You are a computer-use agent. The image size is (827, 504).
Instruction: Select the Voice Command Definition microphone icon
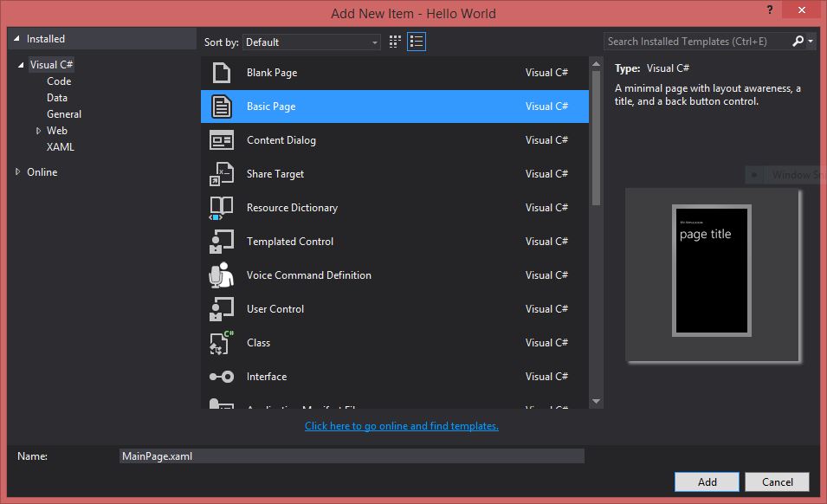click(222, 275)
